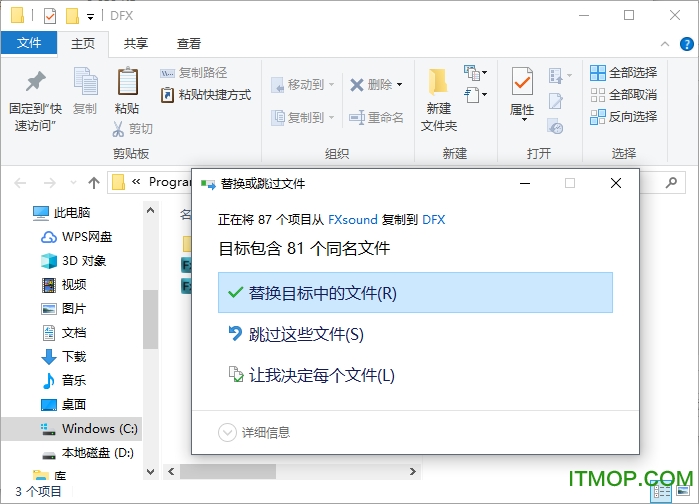Click the Copy icon in clipboard group
Image resolution: width=699 pixels, height=504 pixels.
point(85,82)
